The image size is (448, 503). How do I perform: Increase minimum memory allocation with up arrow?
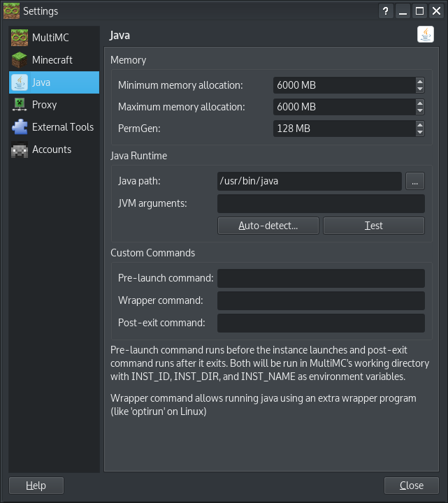click(x=420, y=82)
